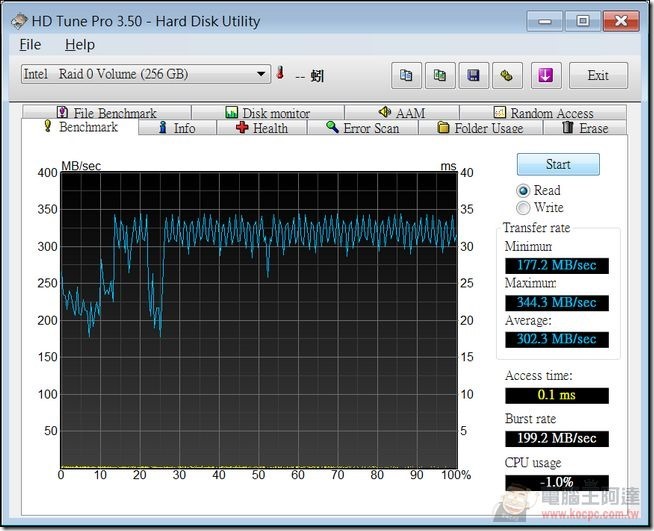Close the HD Tune Pro window

point(621,21)
